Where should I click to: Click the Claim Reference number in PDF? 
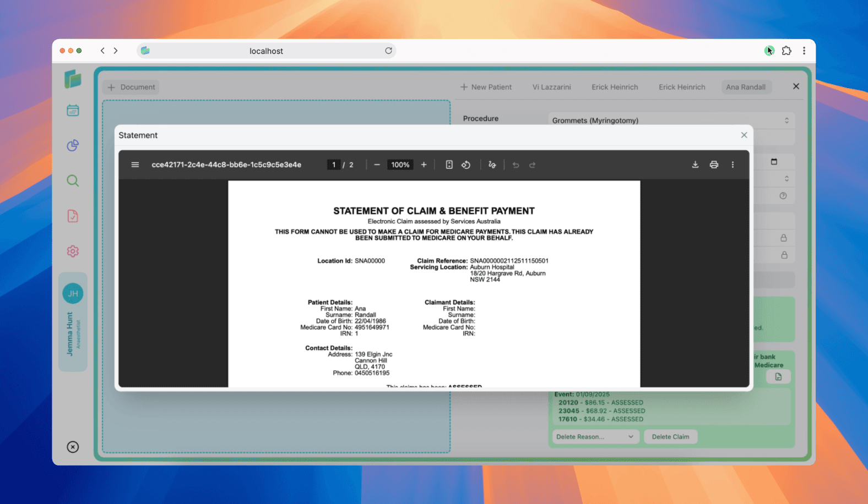[x=509, y=261]
